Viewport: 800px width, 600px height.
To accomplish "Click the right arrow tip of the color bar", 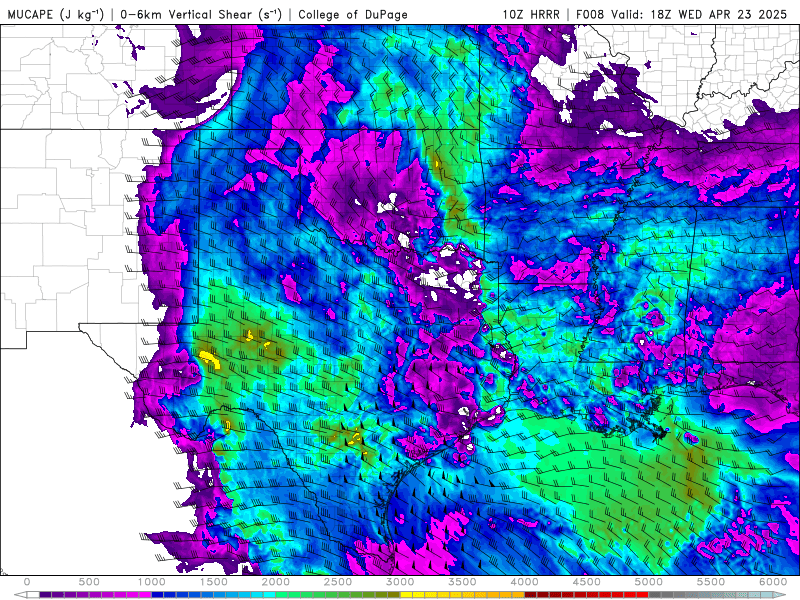I will [x=780, y=595].
